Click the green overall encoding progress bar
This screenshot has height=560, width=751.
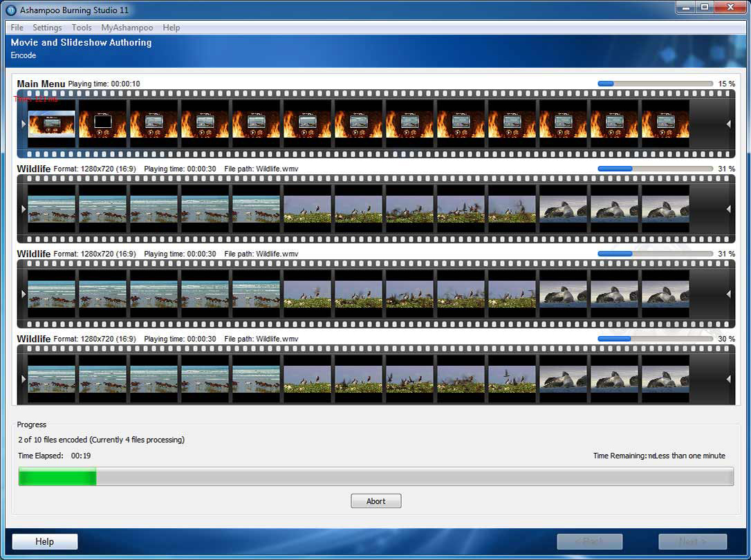pos(375,476)
